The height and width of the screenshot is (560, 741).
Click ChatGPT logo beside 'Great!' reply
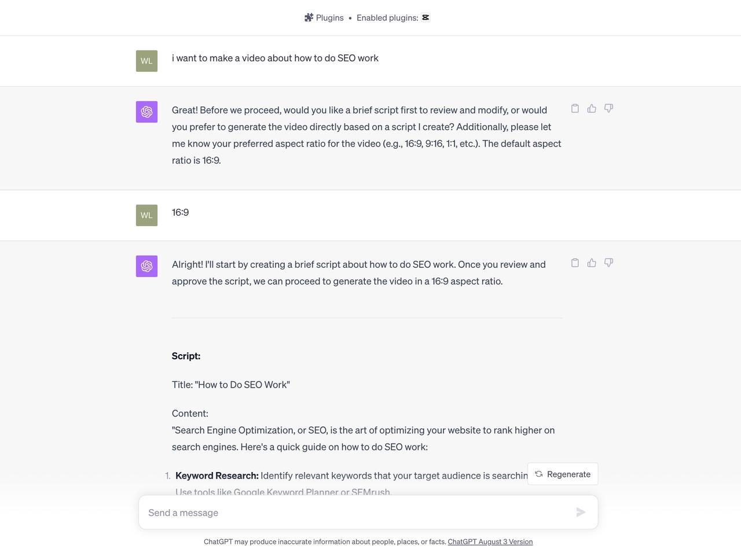[x=146, y=112]
